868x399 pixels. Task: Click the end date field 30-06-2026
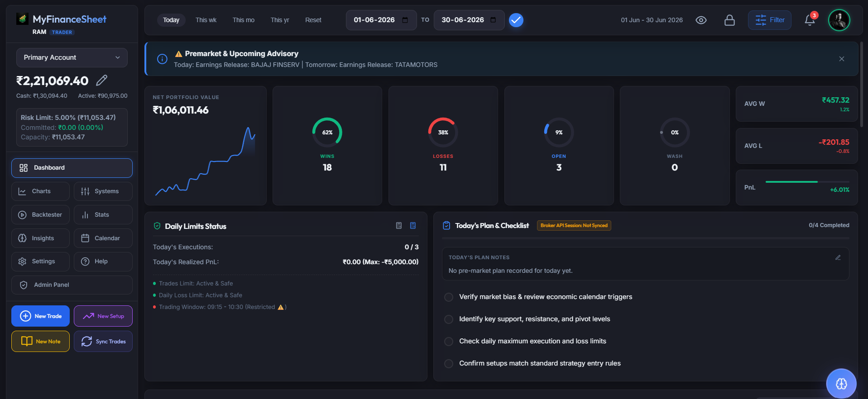(469, 20)
